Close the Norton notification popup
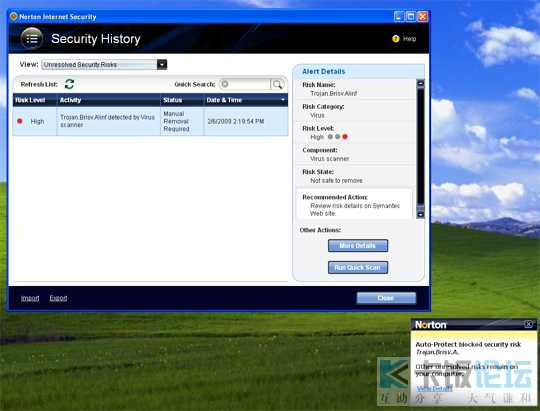This screenshot has width=540, height=411. coord(529,324)
